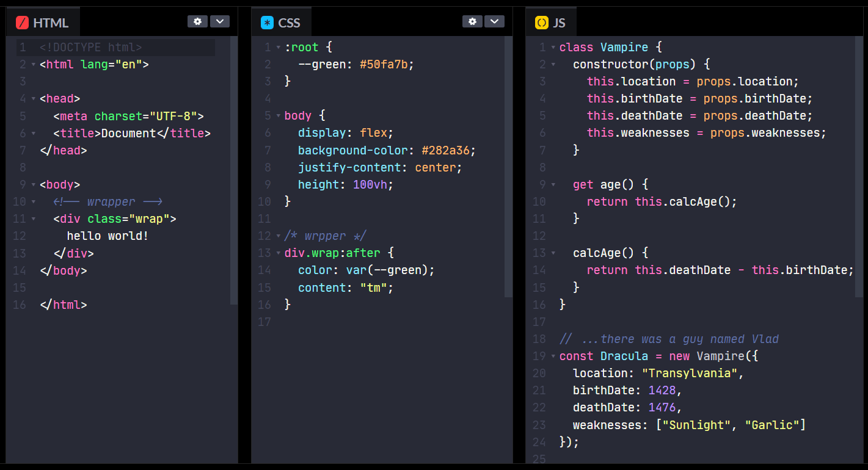This screenshot has height=470, width=868.
Task: Click the yellow JS braces icon
Action: click(x=541, y=21)
